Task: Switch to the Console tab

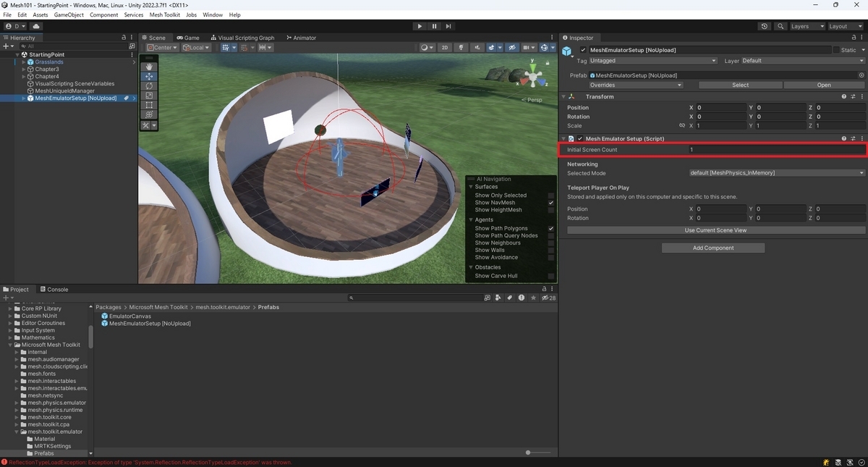Action: coord(54,289)
